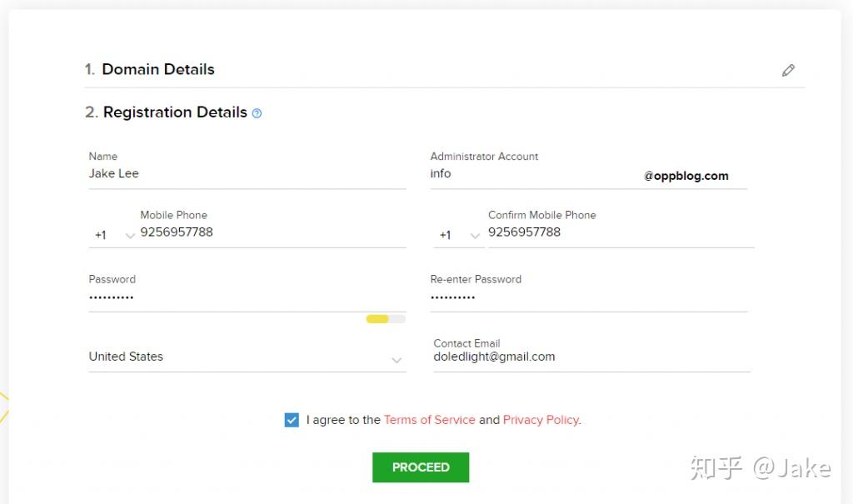This screenshot has width=853, height=504.
Task: Click the Administrator Account field
Action: [x=533, y=174]
